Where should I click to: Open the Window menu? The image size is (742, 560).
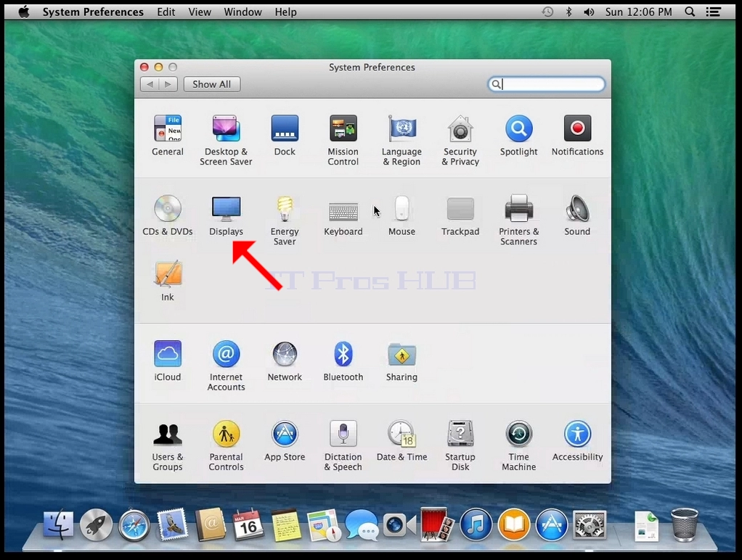(242, 12)
